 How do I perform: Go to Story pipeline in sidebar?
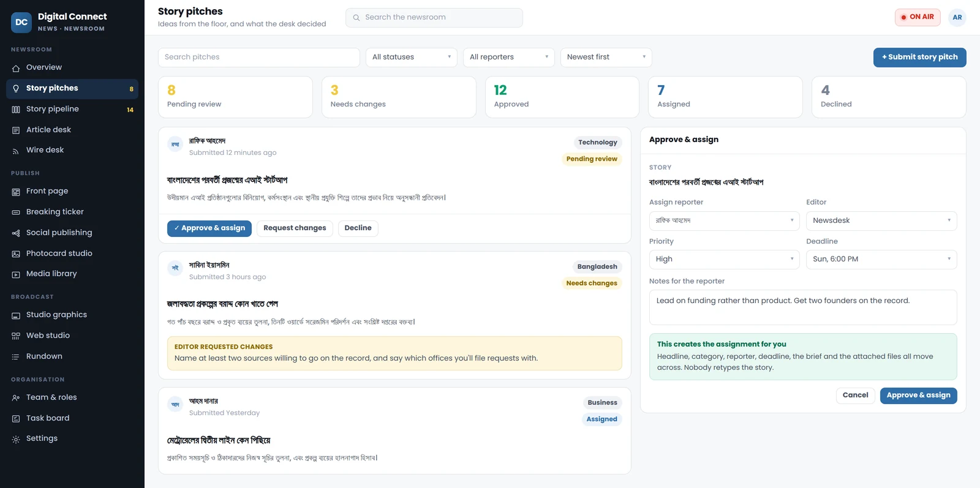click(72, 110)
